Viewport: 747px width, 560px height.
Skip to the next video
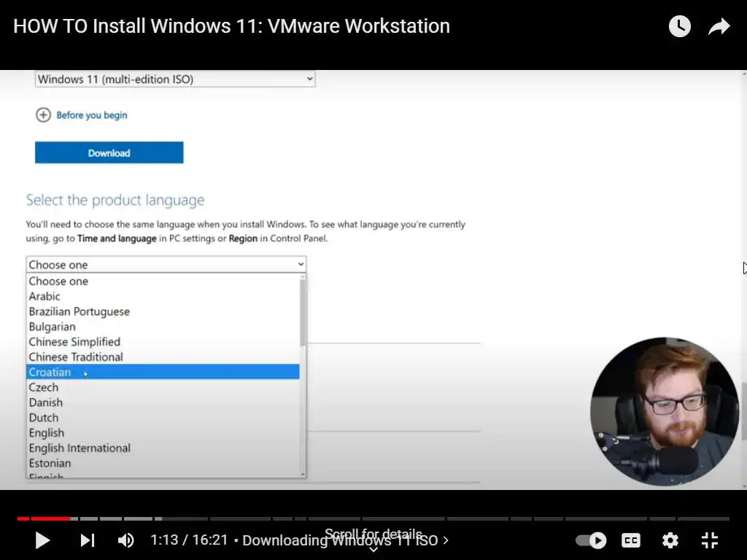pos(88,540)
